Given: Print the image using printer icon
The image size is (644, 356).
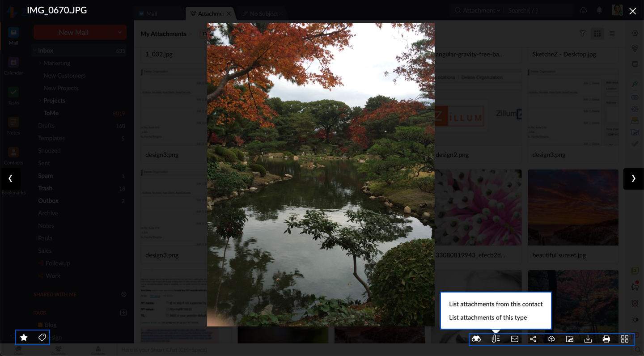Looking at the screenshot, I should click(606, 339).
